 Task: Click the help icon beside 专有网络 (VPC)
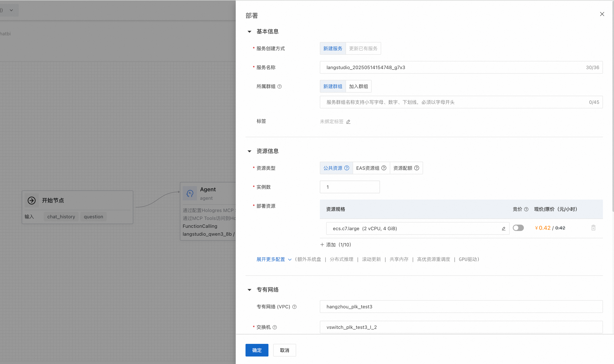pyautogui.click(x=295, y=307)
